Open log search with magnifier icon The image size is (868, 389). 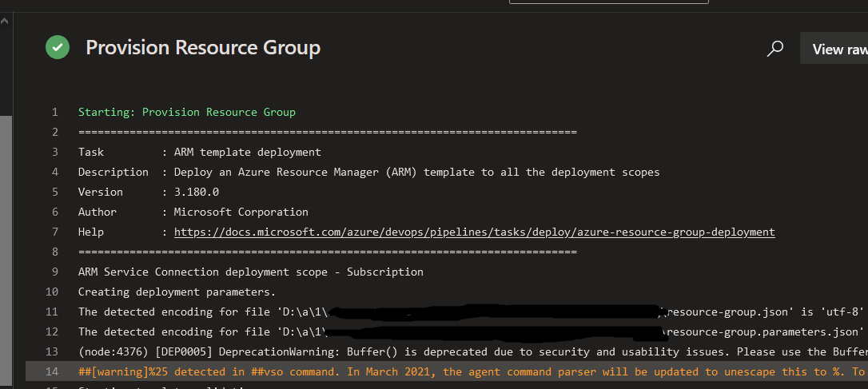tap(774, 49)
